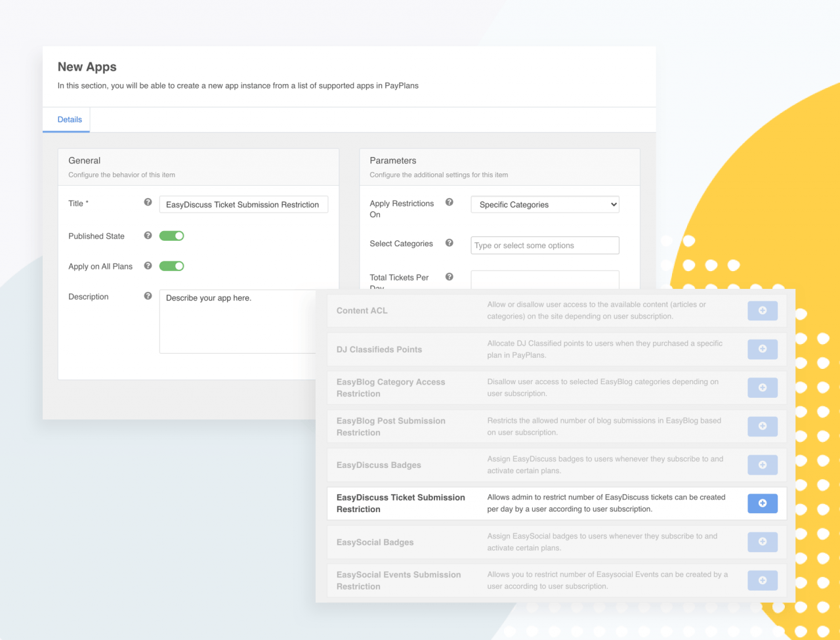Screen dimensions: 840x640
Task: Click help icon beside Select Categories
Action: [449, 243]
